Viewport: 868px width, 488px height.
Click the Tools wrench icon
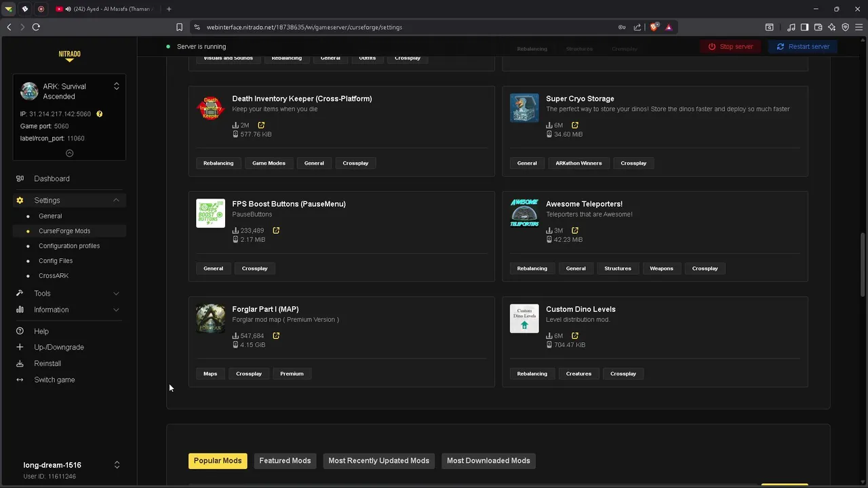coord(20,293)
